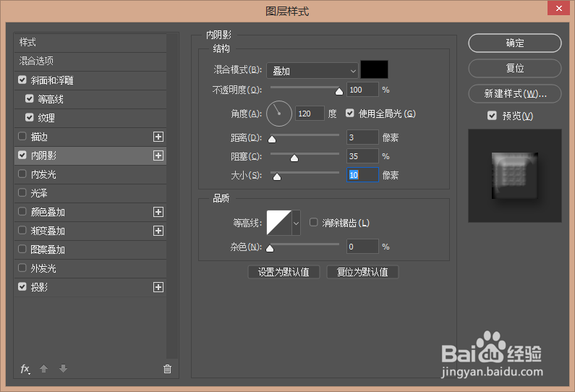The image size is (575, 392).
Task: Select the 内发光 effect row
Action: pyautogui.click(x=90, y=174)
